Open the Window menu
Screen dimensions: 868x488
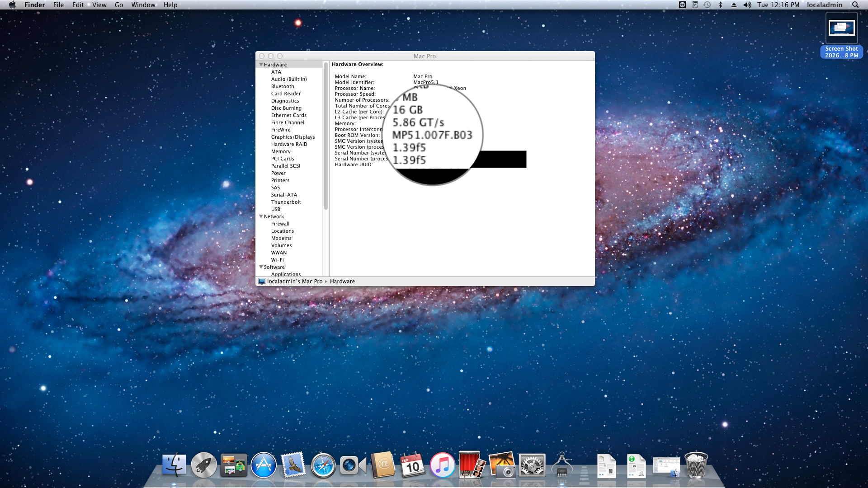[x=143, y=5]
